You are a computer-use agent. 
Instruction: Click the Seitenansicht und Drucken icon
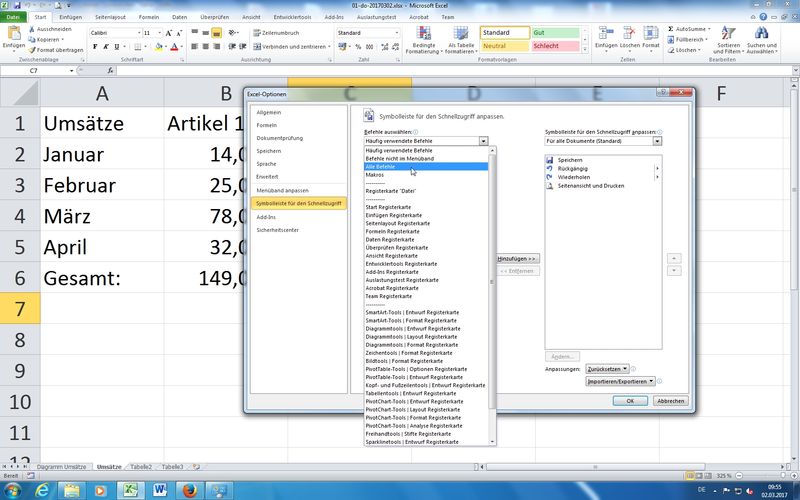click(x=549, y=186)
